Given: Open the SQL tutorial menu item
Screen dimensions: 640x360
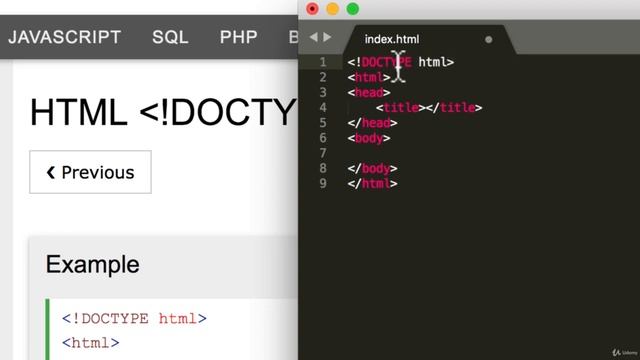Looking at the screenshot, I should click(x=170, y=37).
